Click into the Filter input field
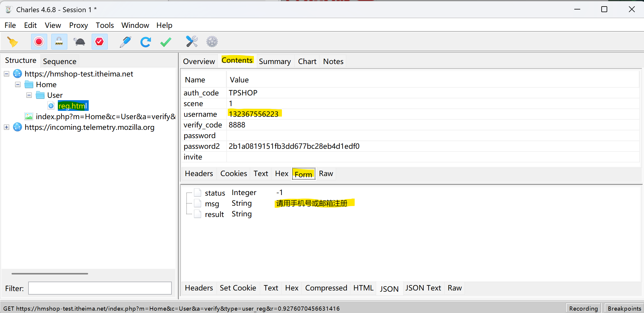 (100, 288)
